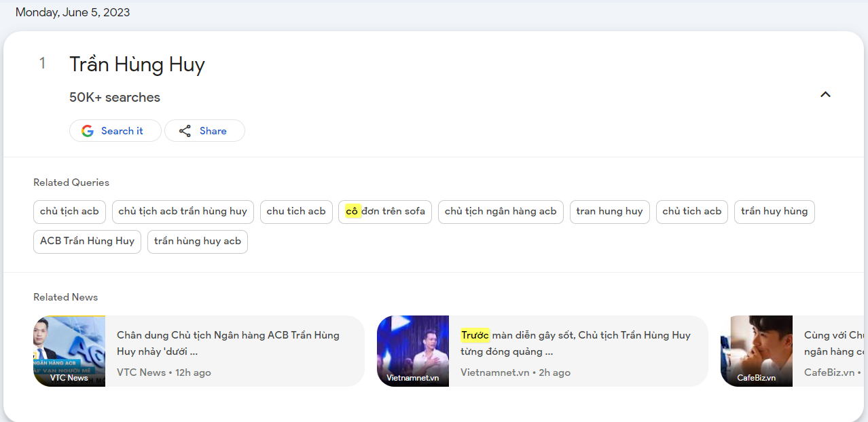
Task: Click the trend rank number 1
Action: click(x=42, y=64)
